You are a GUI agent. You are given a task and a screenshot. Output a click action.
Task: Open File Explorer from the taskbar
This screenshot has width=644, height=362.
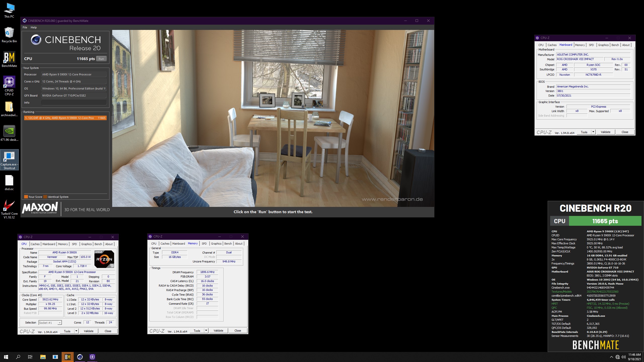[x=43, y=357]
